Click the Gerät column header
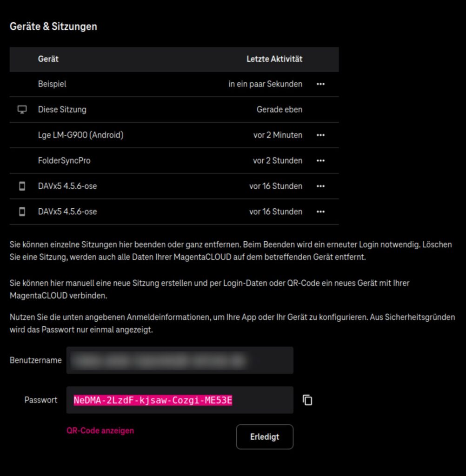Image resolution: width=466 pixels, height=476 pixels. [x=48, y=59]
